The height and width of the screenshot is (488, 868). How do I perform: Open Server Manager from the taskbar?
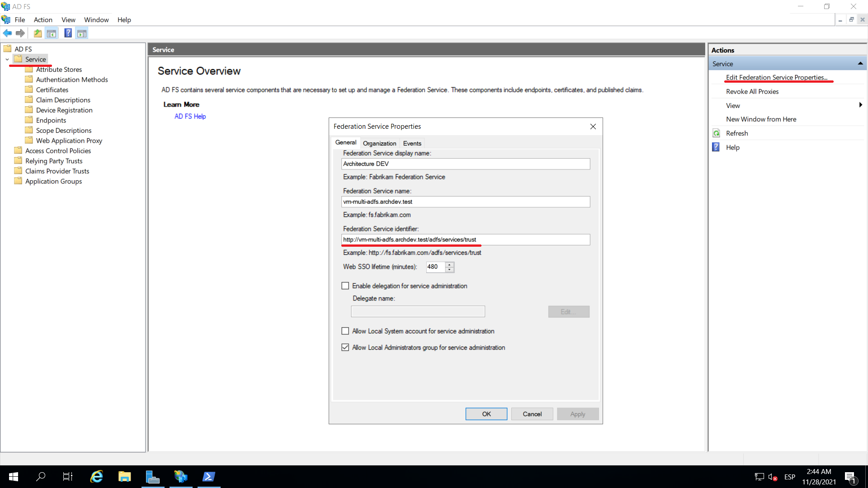tap(153, 477)
